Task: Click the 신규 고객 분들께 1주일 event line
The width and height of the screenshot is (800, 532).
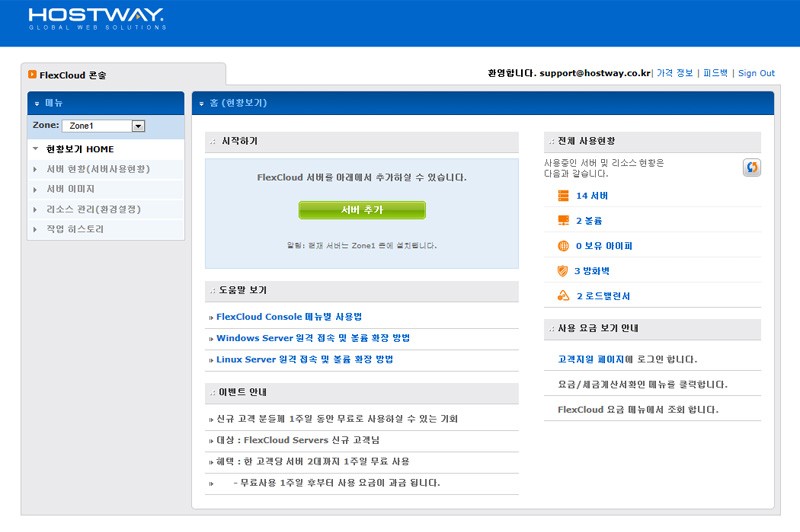Action: click(337, 419)
